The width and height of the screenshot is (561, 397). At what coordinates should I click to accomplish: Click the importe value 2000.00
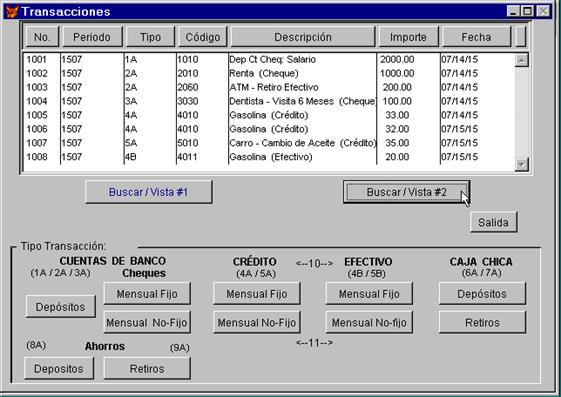click(397, 59)
